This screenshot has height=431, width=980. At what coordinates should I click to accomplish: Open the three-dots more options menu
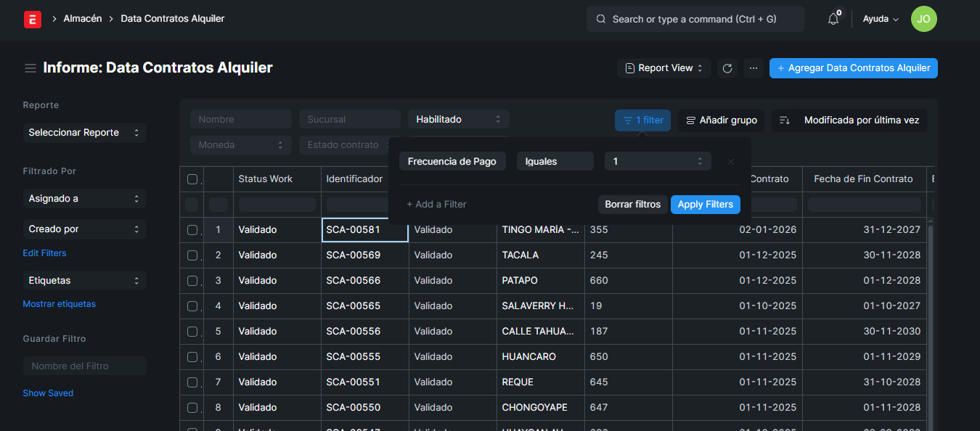click(754, 68)
